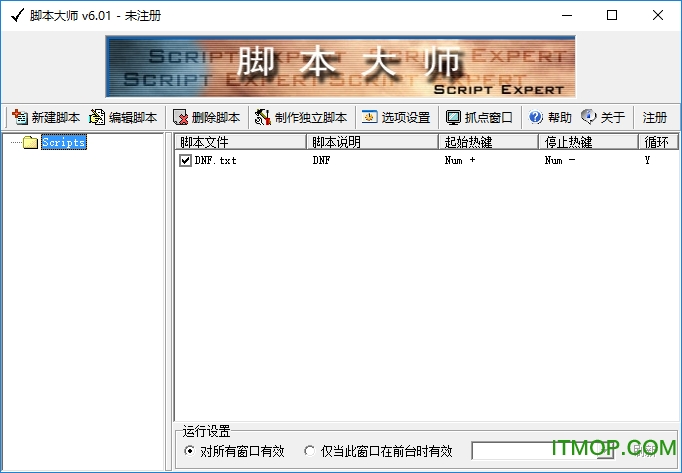Open the window selection combo box in 运行设置
Image resolution: width=682 pixels, height=473 pixels.
(543, 451)
